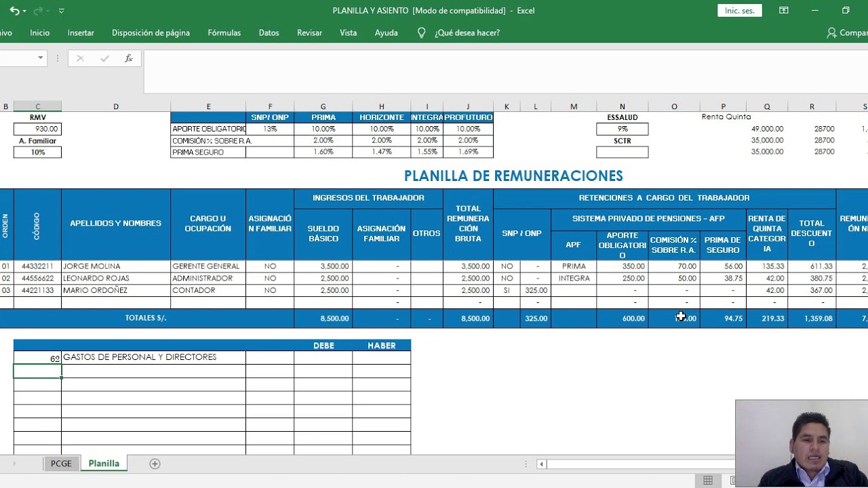
Task: Switch to Normal view icon in status bar
Action: [708, 481]
